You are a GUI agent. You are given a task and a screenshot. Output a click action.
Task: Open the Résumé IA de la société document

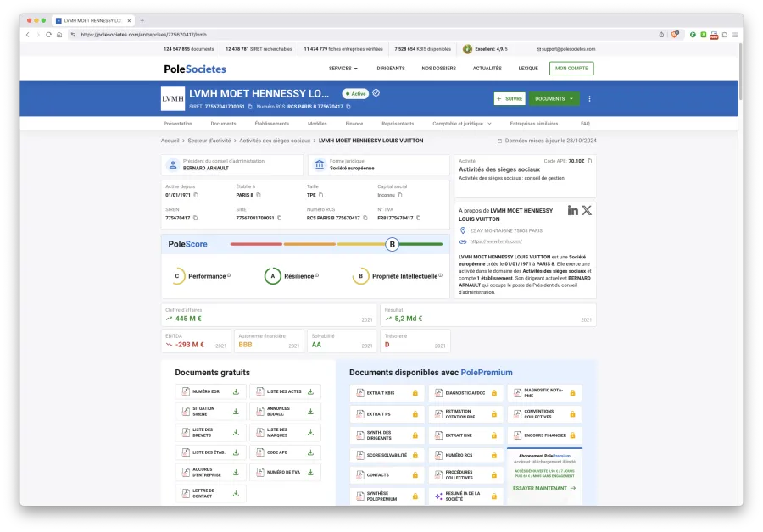[x=465, y=496]
